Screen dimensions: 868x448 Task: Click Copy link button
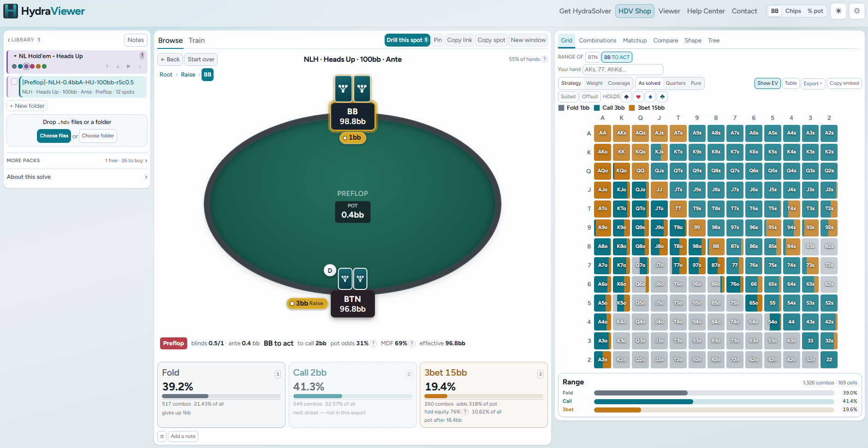click(459, 40)
